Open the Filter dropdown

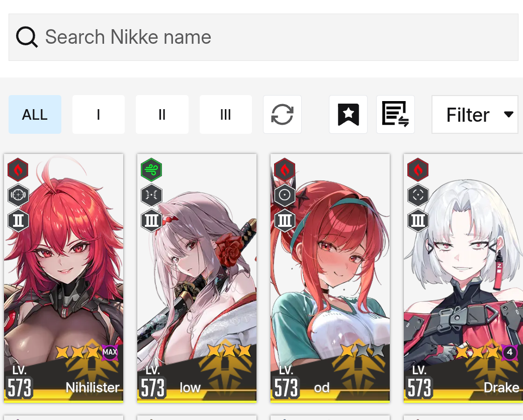[475, 114]
